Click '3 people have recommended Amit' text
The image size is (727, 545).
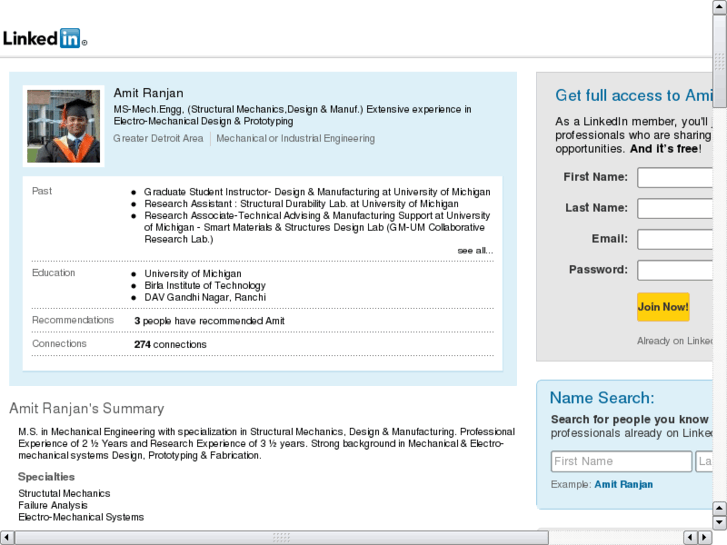coord(210,321)
